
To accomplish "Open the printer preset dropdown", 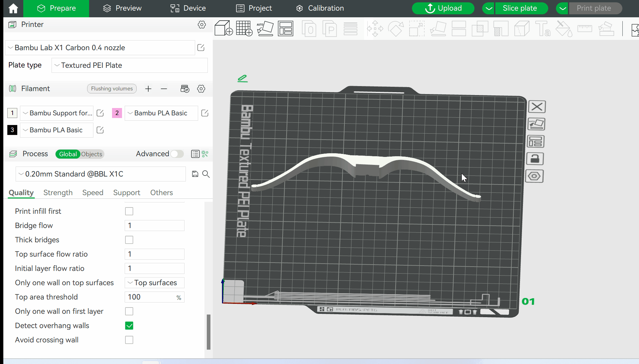I will click(100, 48).
